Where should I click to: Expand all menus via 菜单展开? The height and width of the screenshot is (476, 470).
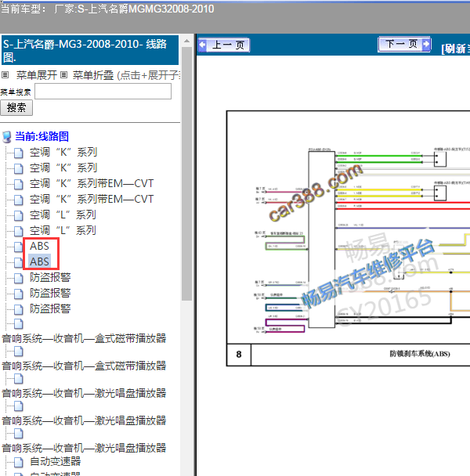pos(37,75)
